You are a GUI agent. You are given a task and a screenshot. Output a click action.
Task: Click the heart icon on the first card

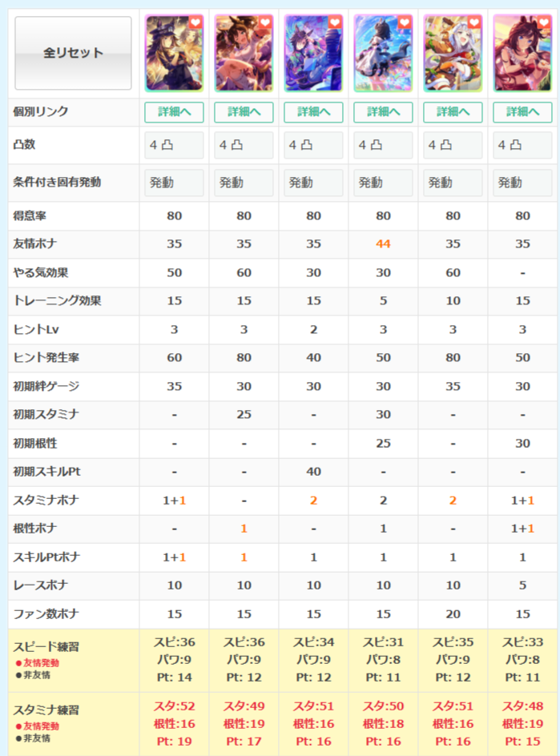click(x=195, y=23)
